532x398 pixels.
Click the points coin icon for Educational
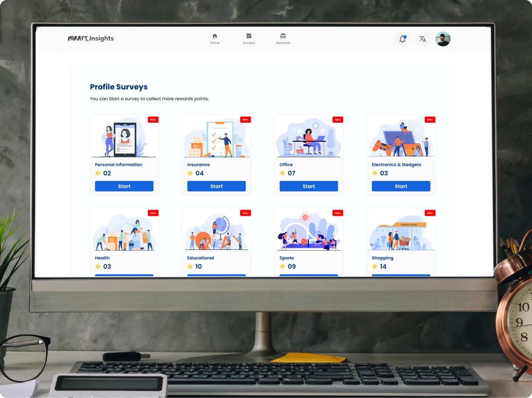coord(190,267)
